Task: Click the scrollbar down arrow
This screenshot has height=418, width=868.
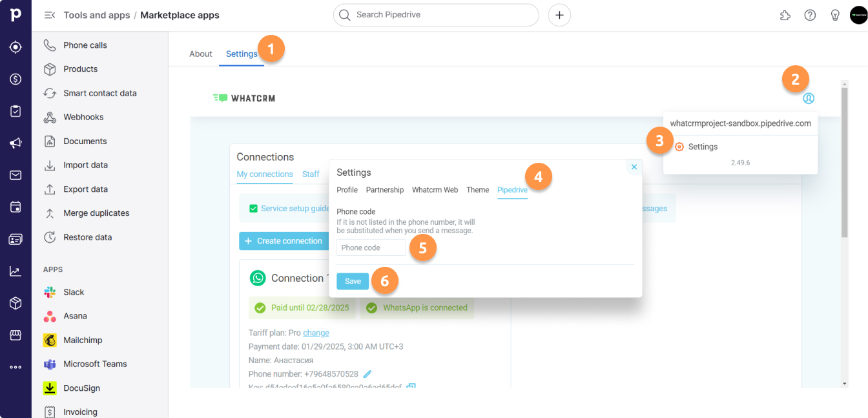Action: point(845,383)
